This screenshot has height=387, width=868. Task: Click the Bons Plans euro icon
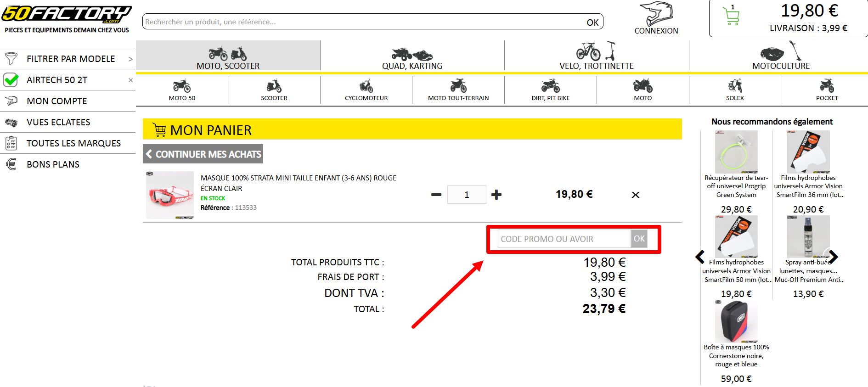[11, 164]
